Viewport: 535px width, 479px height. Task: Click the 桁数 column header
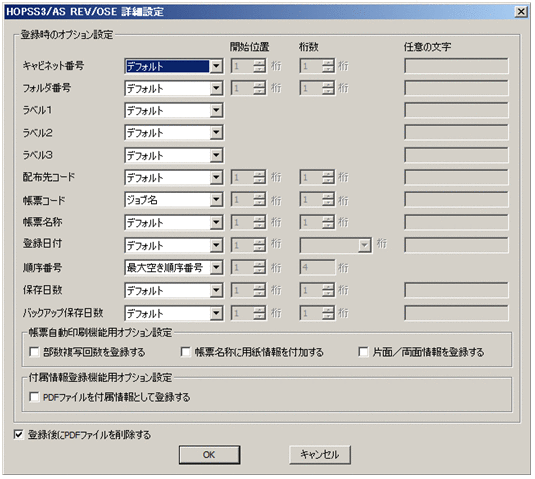pyautogui.click(x=309, y=47)
